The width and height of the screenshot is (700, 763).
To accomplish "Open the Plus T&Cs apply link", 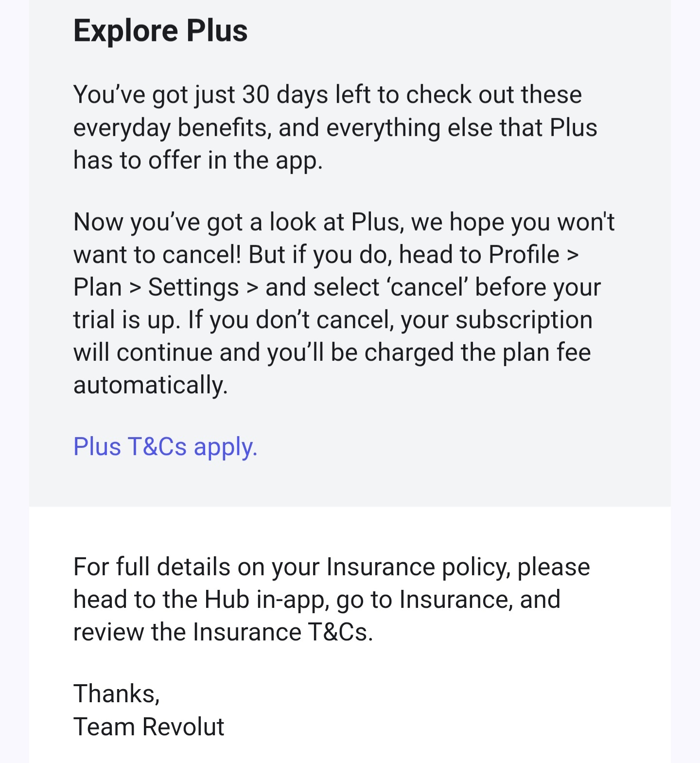I will point(165,446).
